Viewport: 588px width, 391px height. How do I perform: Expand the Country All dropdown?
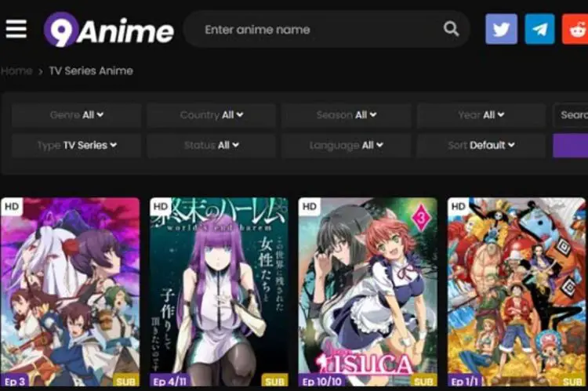pos(212,114)
